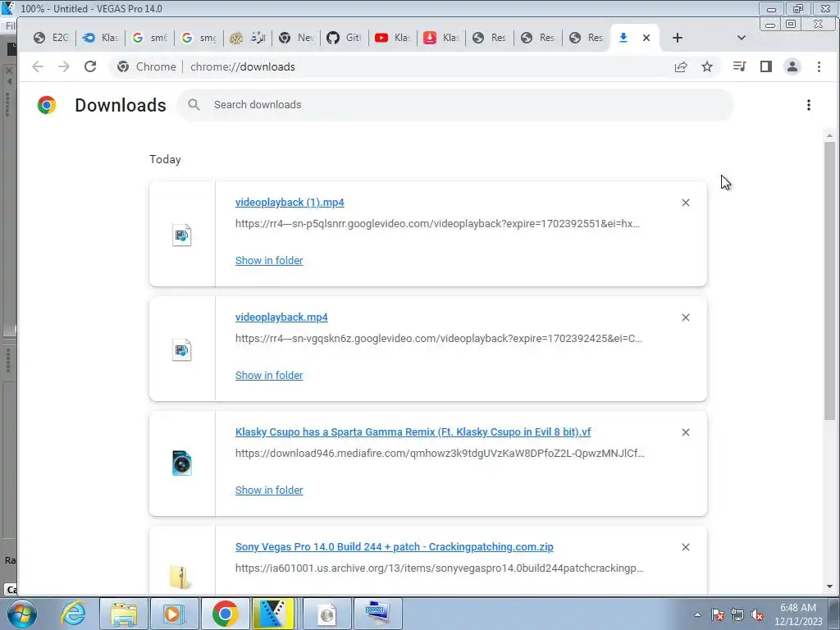840x630 pixels.
Task: Open the Downloads page more actions menu
Action: tap(808, 105)
